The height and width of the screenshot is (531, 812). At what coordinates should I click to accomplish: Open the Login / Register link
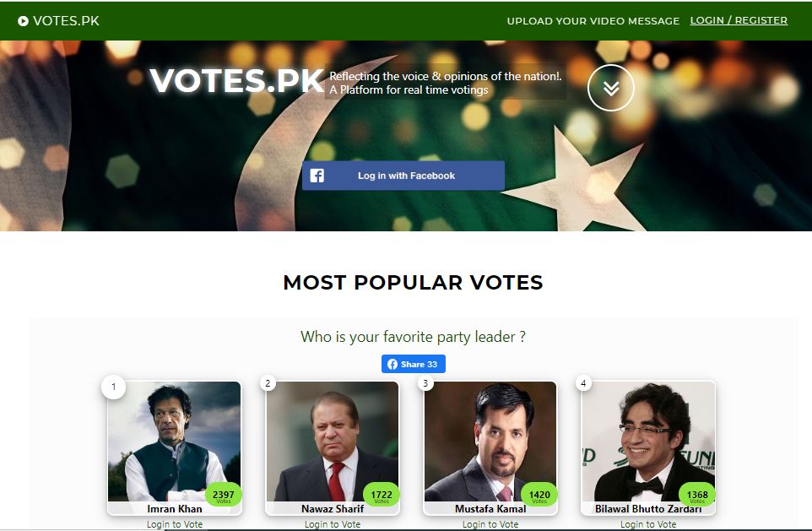[x=739, y=21]
